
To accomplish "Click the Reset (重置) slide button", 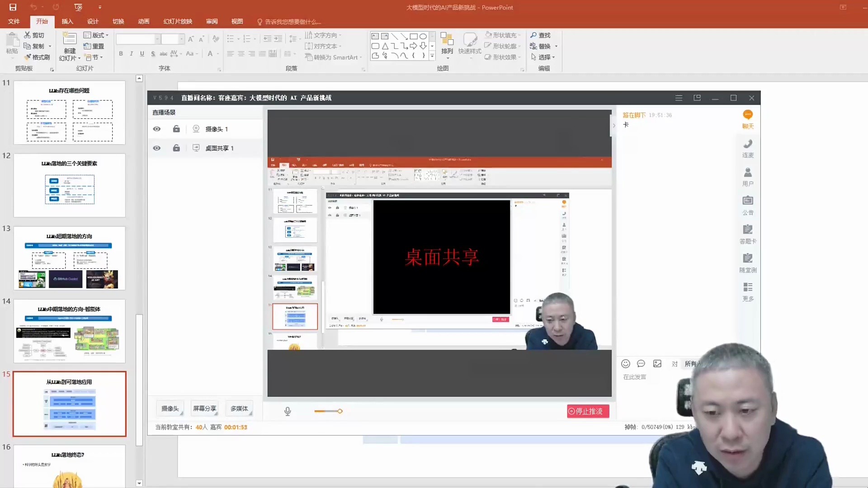I will [x=94, y=46].
